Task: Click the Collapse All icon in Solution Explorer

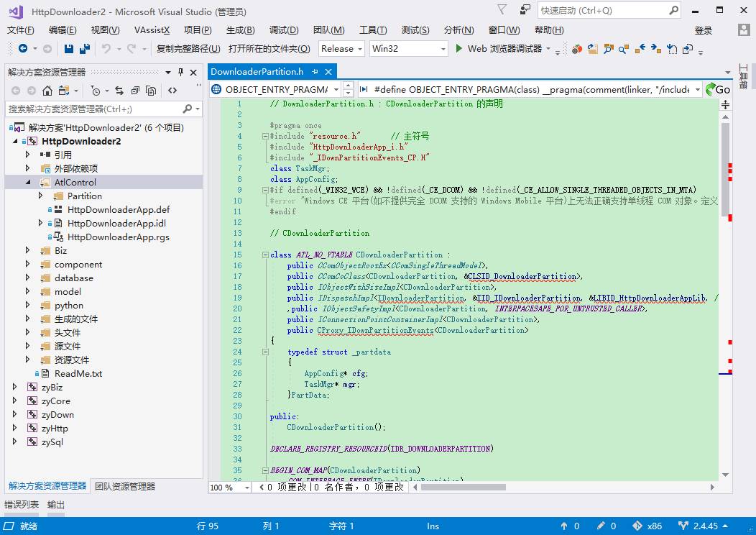Action: 136,90
